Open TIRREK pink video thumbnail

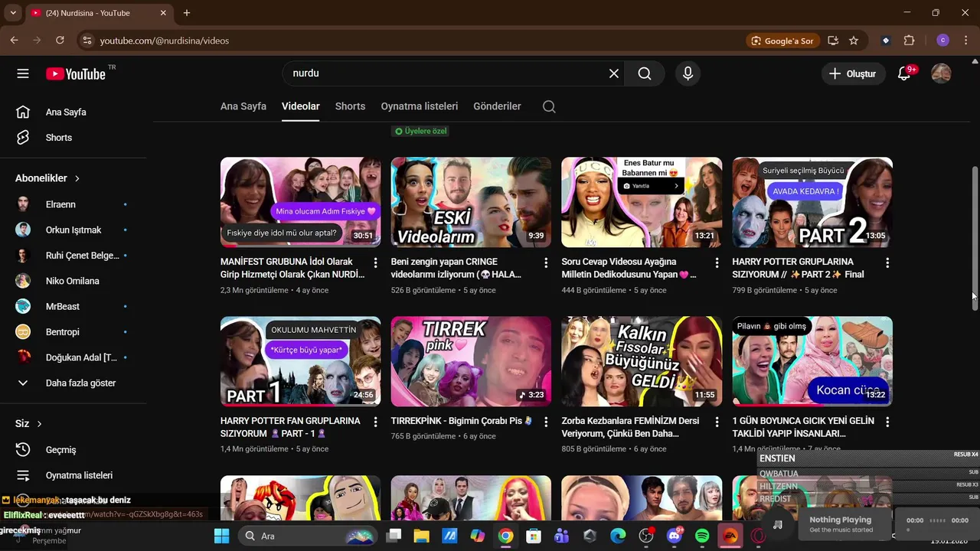coord(471,361)
